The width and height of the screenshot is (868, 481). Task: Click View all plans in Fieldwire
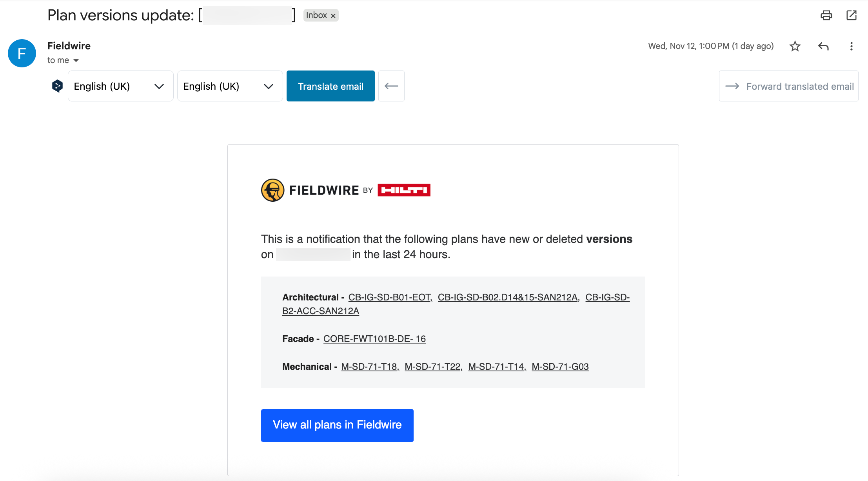[x=337, y=425]
